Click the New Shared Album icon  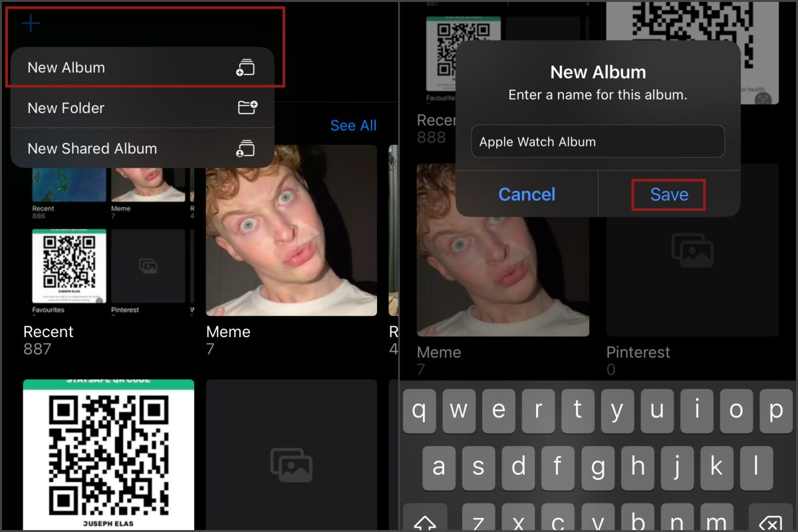246,148
